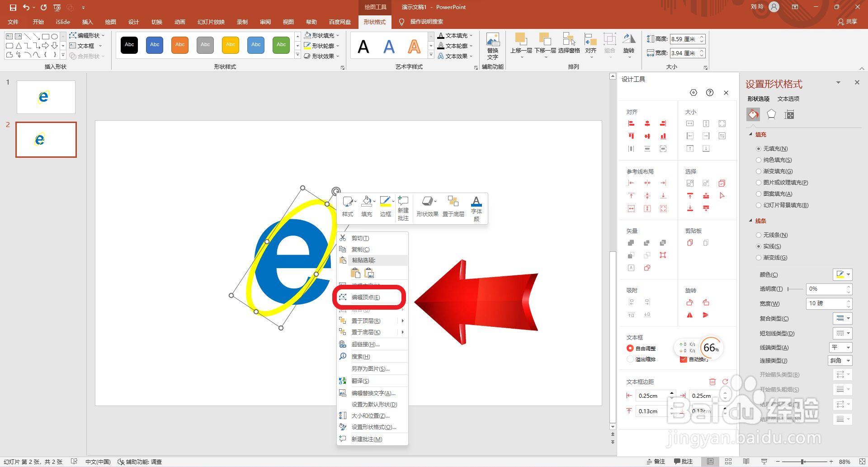Screen dimensions: 868x467
Task: Open the 对齐 align menu in the ribbon
Action: point(591,45)
